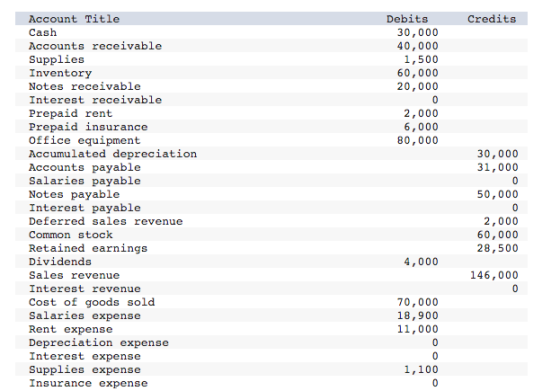This screenshot has width=560, height=391.
Task: Click the Sales revenue credit 146,000
Action: tap(494, 275)
